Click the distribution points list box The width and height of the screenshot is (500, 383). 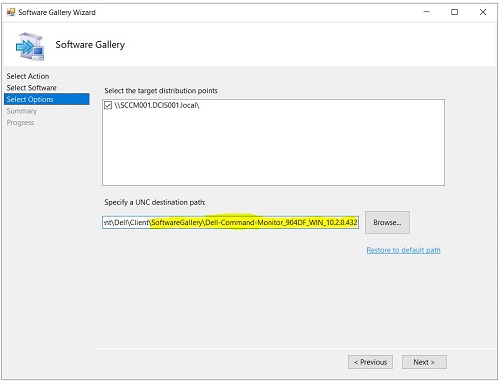(273, 142)
